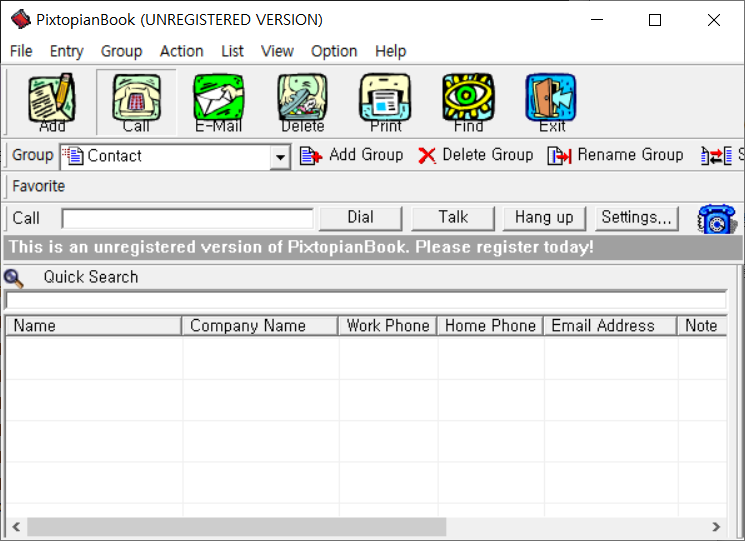Click the Quick Search magnifier icon

(x=13, y=278)
